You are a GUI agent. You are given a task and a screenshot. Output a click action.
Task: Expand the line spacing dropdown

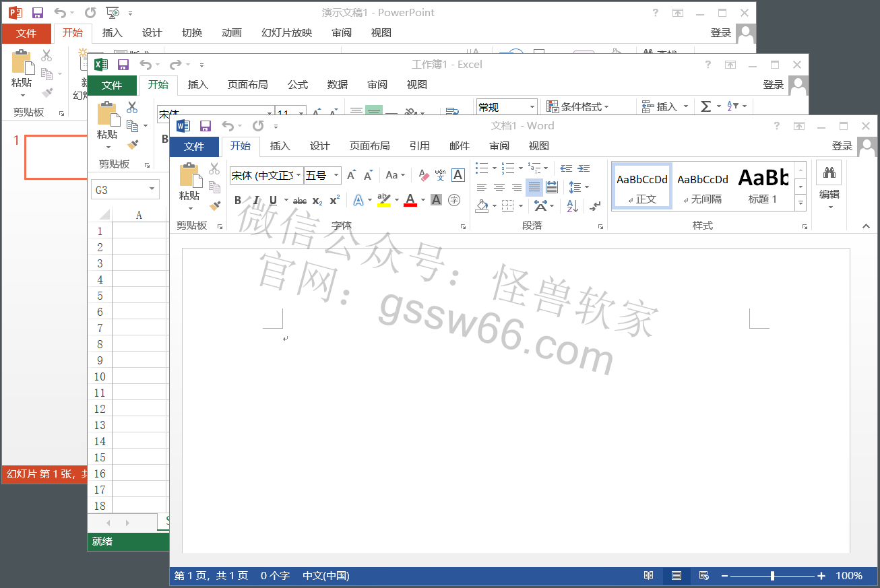point(587,187)
